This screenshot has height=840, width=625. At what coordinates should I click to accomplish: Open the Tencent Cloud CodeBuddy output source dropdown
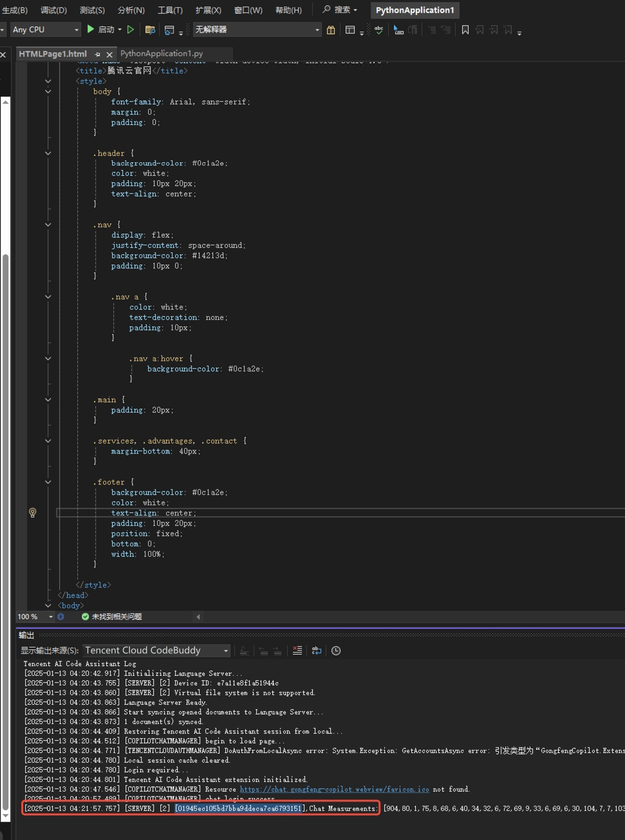pyautogui.click(x=156, y=651)
